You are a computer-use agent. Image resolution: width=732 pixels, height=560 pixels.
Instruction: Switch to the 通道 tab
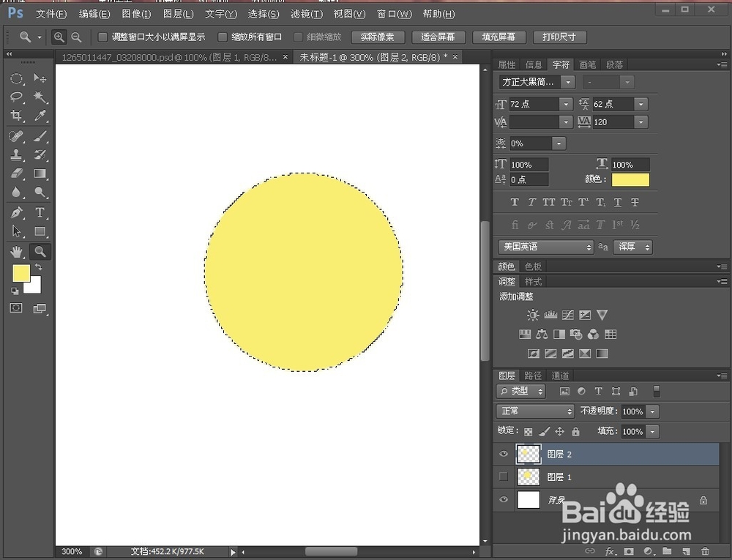click(560, 376)
